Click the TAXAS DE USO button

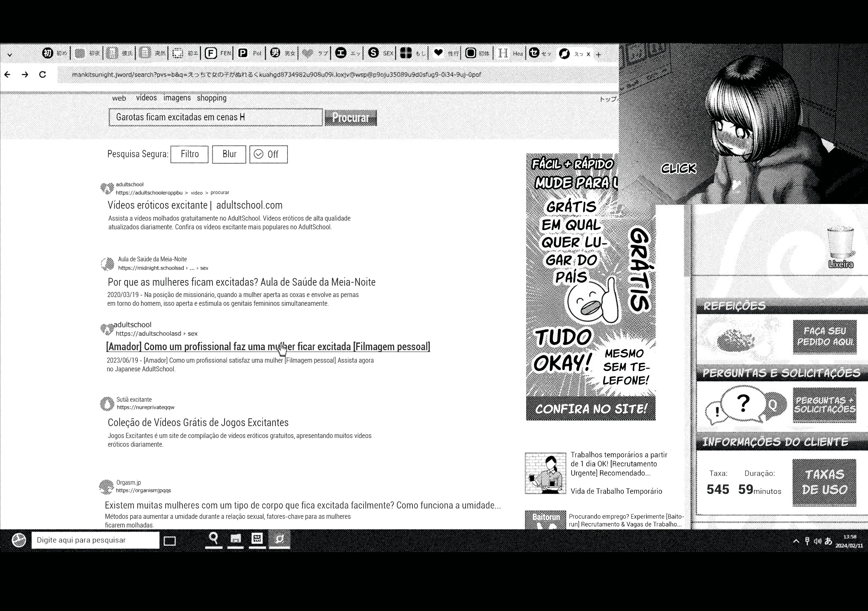(825, 483)
